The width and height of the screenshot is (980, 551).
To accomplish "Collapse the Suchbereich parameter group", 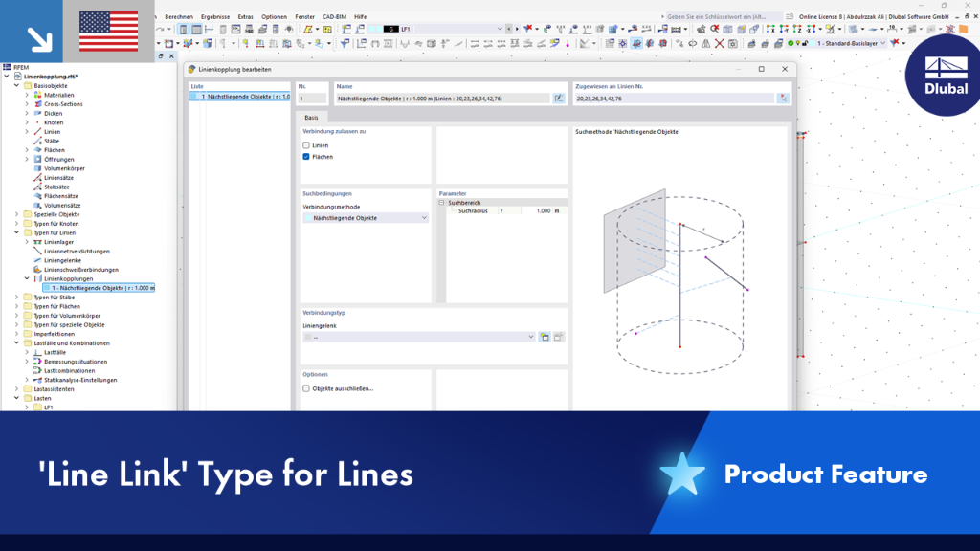I will (x=441, y=203).
